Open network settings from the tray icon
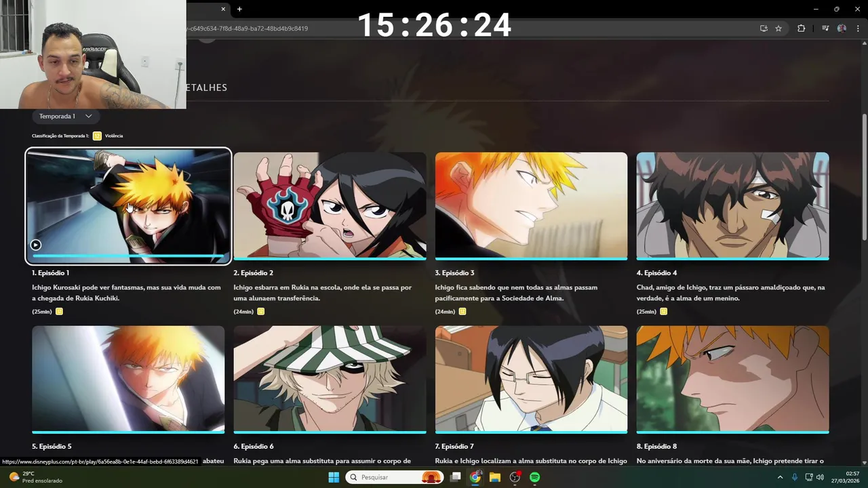The height and width of the screenshot is (488, 868). tap(809, 477)
